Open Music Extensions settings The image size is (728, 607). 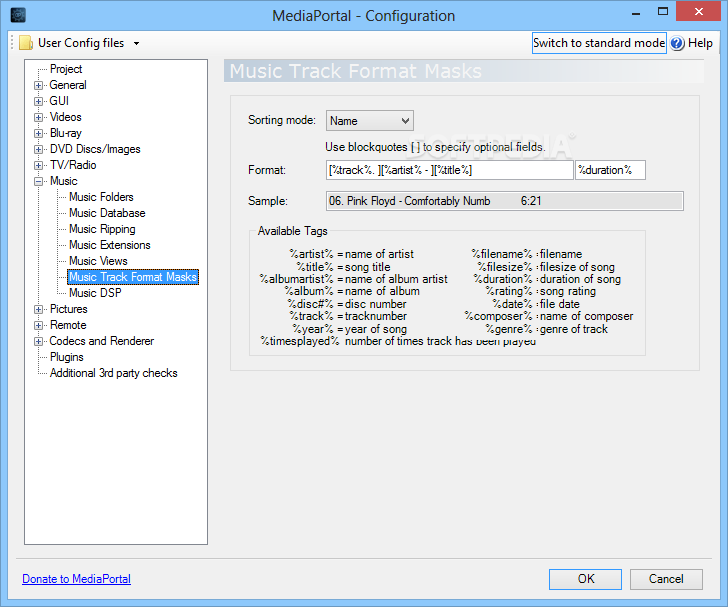(x=110, y=245)
